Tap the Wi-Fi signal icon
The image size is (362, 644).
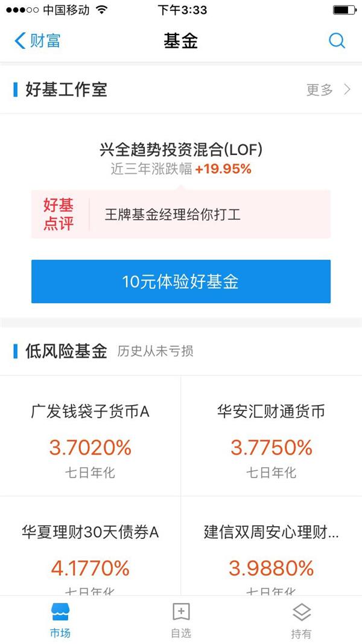pos(101,10)
